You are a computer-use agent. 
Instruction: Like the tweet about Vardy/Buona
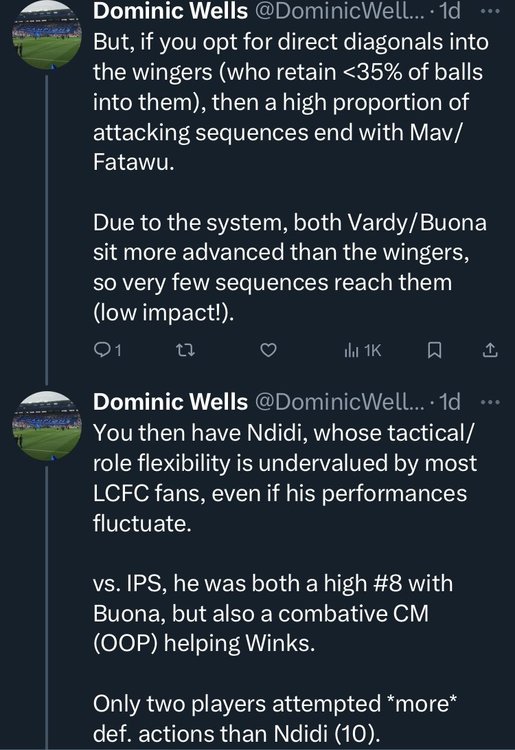click(268, 351)
